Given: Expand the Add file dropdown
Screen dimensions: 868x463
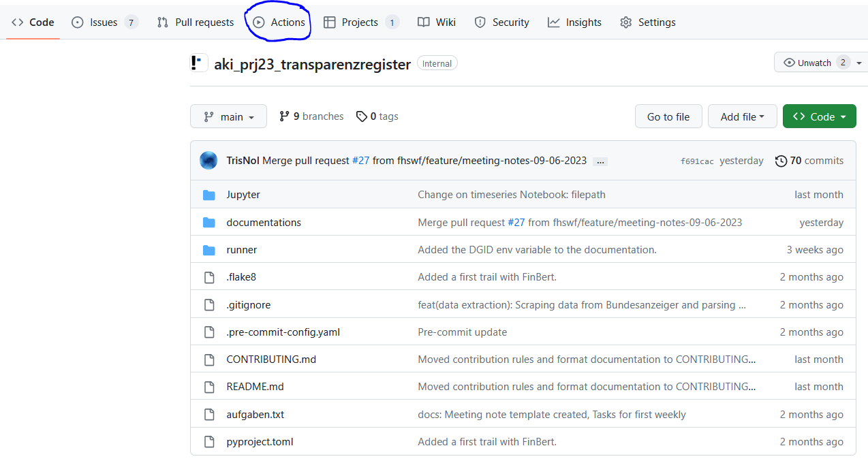Looking at the screenshot, I should click(742, 117).
